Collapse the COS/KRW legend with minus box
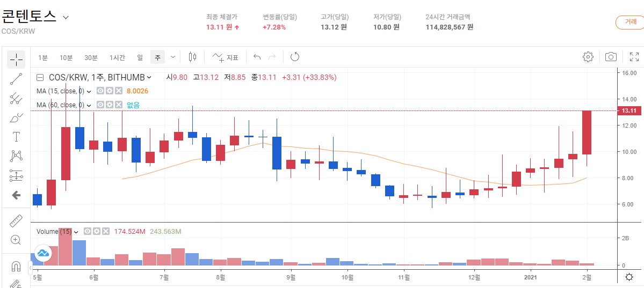This screenshot has height=288, width=644. [x=40, y=77]
